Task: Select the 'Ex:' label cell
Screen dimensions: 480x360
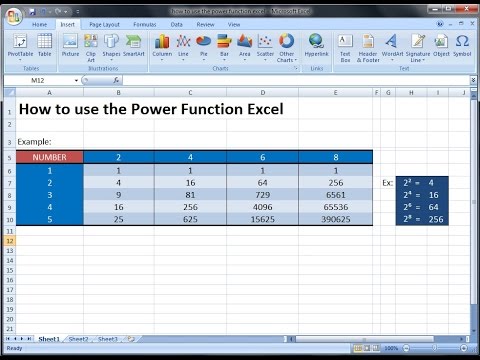Action: pos(388,183)
